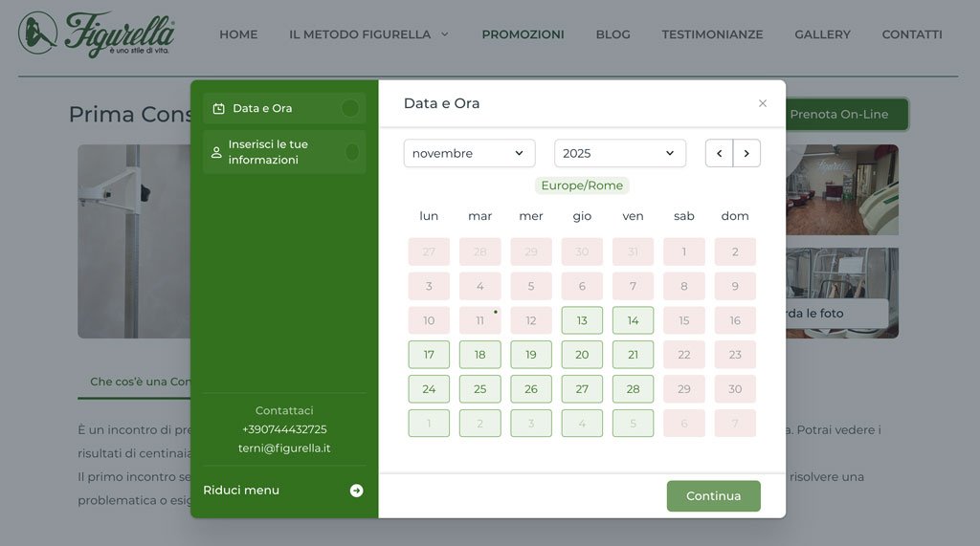Open IL METODO FIGURELLA menu
The image size is (980, 546).
(360, 34)
